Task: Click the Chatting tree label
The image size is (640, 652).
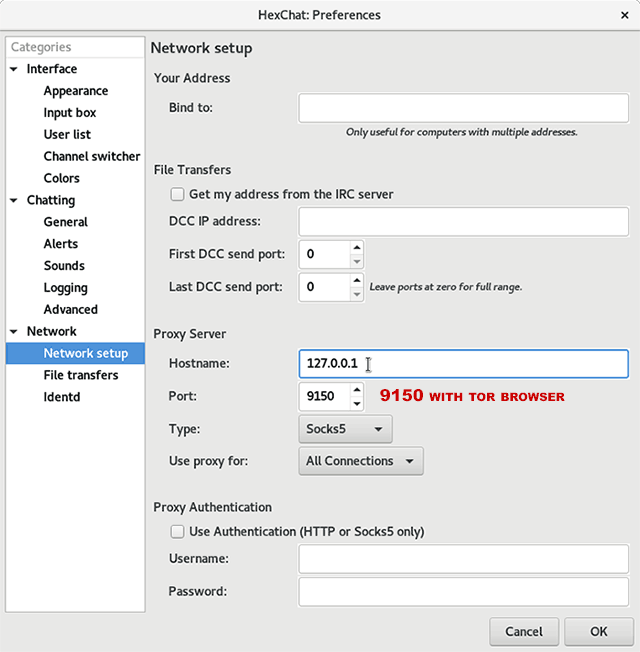Action: point(51,200)
